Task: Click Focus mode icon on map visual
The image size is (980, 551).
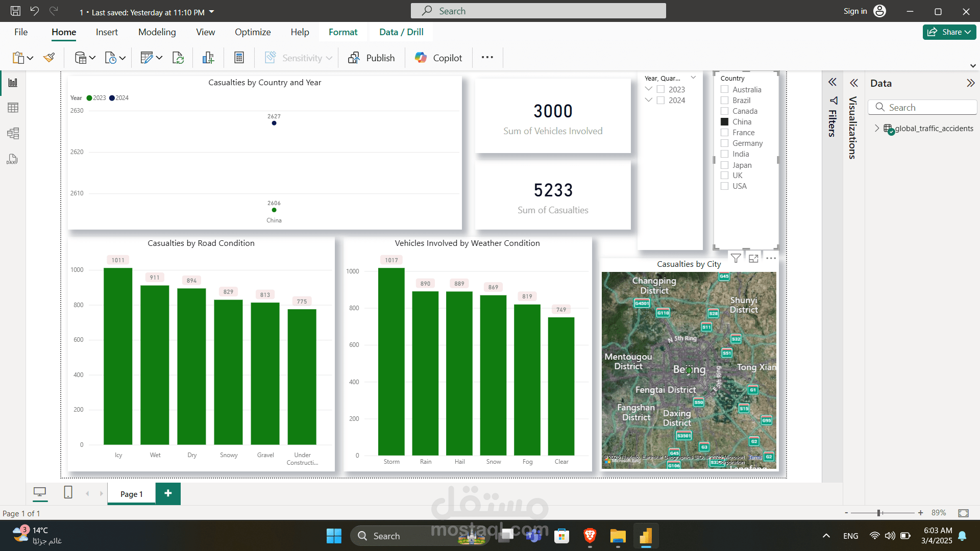Action: [x=753, y=259]
